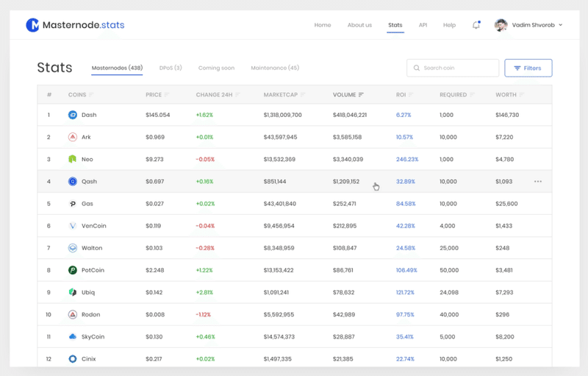Switch to the DPoS (3) tab
Screen dimensions: 588x376
(x=171, y=68)
